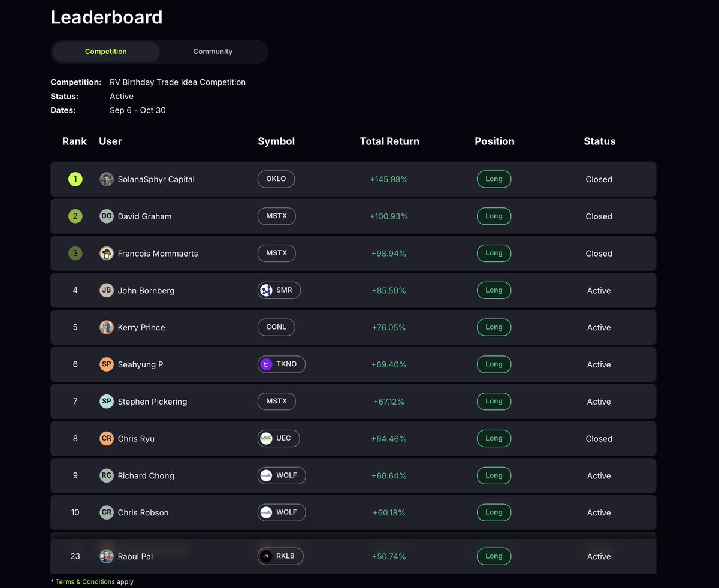719x588 pixels.
Task: Click David Graham's DG avatar
Action: (x=107, y=216)
